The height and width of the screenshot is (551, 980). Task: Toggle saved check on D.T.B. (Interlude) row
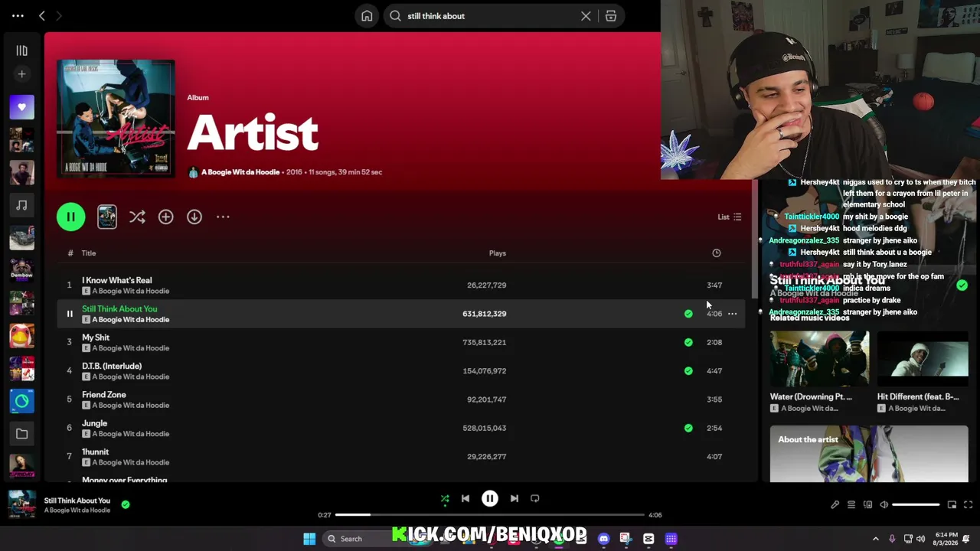point(688,371)
